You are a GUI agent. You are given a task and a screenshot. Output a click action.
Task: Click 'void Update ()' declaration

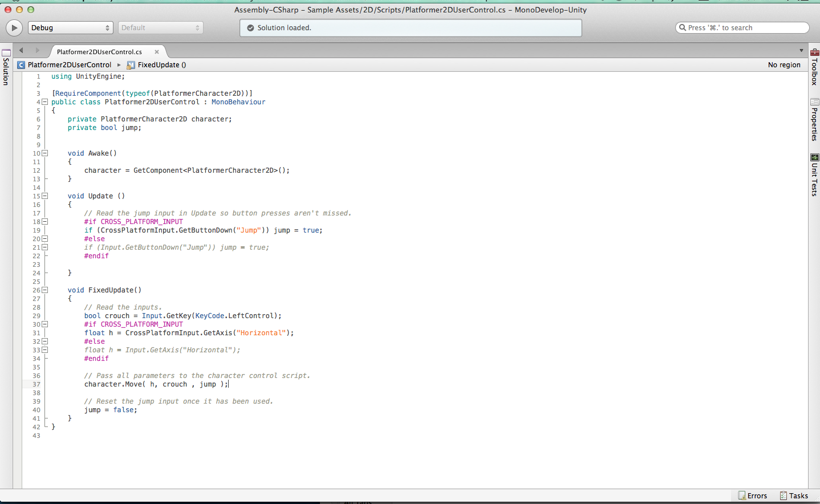(x=96, y=196)
